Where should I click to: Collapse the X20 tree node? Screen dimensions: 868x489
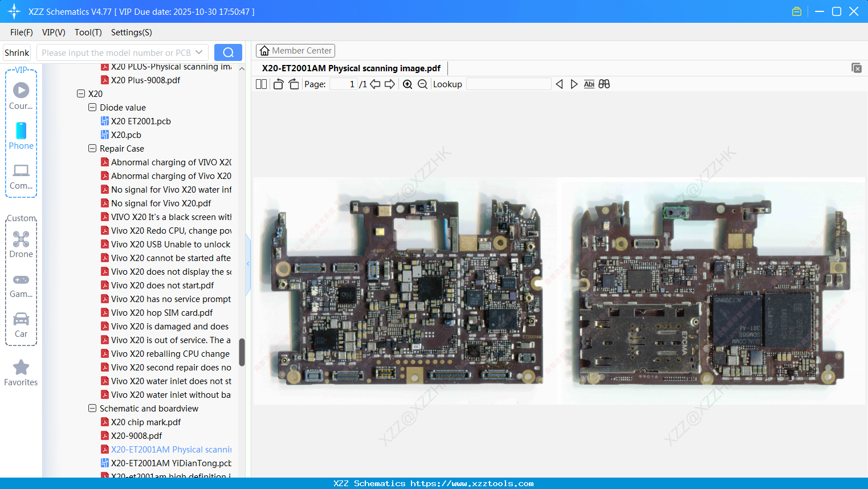(80, 93)
